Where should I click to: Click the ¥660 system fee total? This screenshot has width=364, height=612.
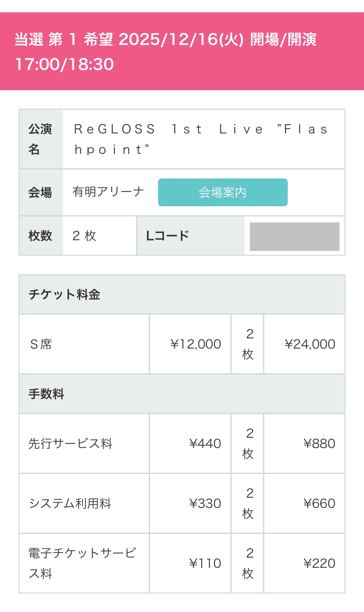pos(319,503)
